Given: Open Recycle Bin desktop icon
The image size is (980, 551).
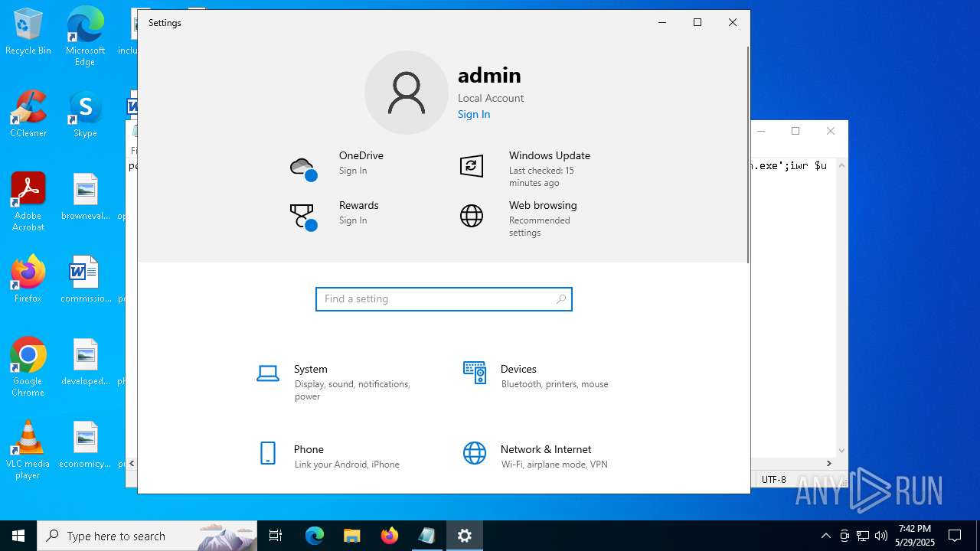Looking at the screenshot, I should pyautogui.click(x=28, y=32).
